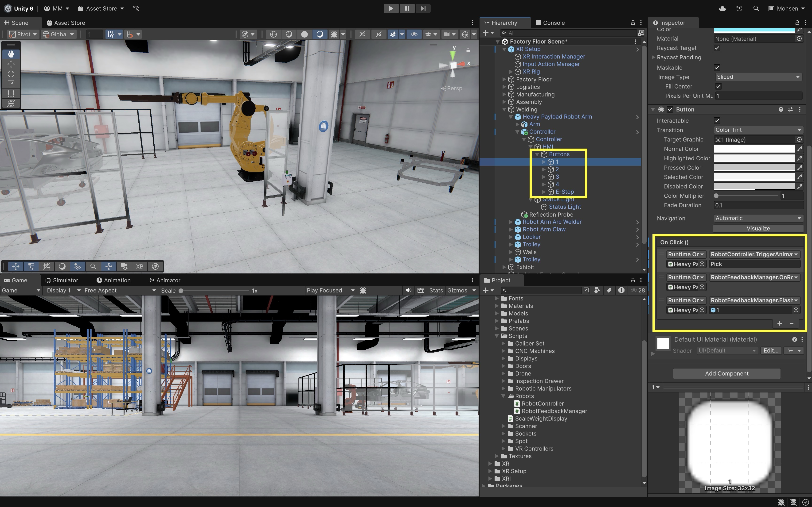Click the global Search magnifier icon
The height and width of the screenshot is (507, 812).
pyautogui.click(x=756, y=8)
